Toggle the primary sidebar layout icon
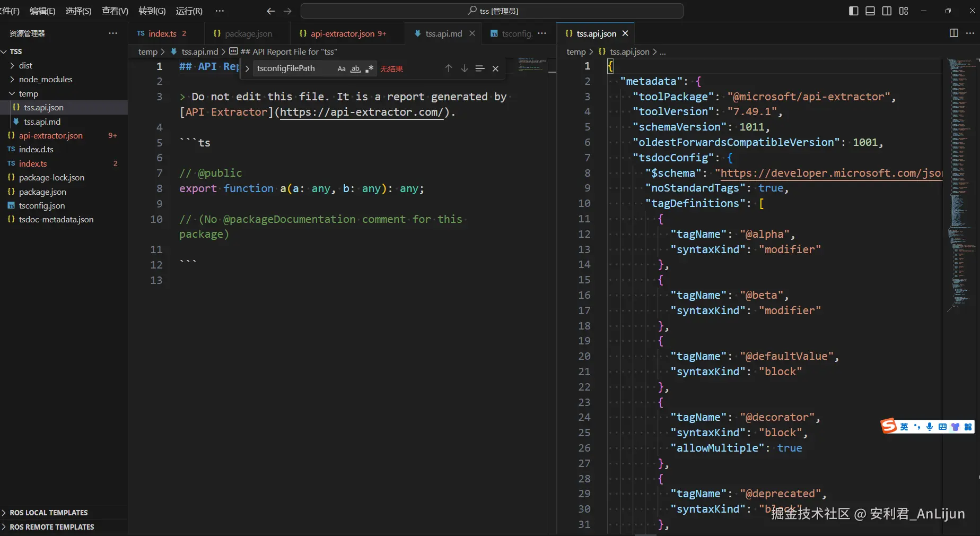Viewport: 980px width, 536px height. click(853, 11)
